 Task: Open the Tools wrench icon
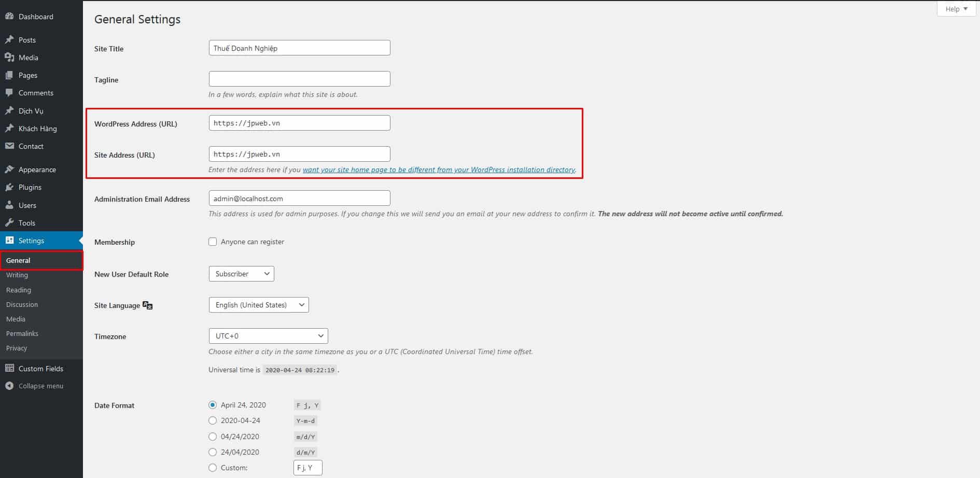pos(10,222)
